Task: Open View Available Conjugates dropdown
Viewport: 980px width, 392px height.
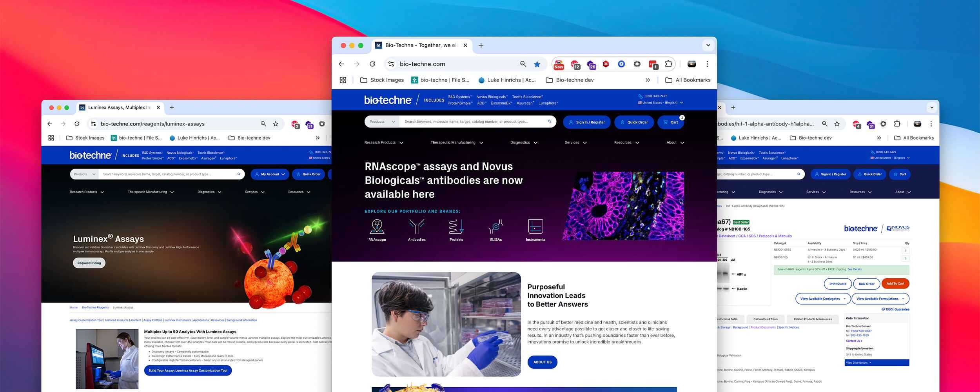Action: [x=823, y=299]
